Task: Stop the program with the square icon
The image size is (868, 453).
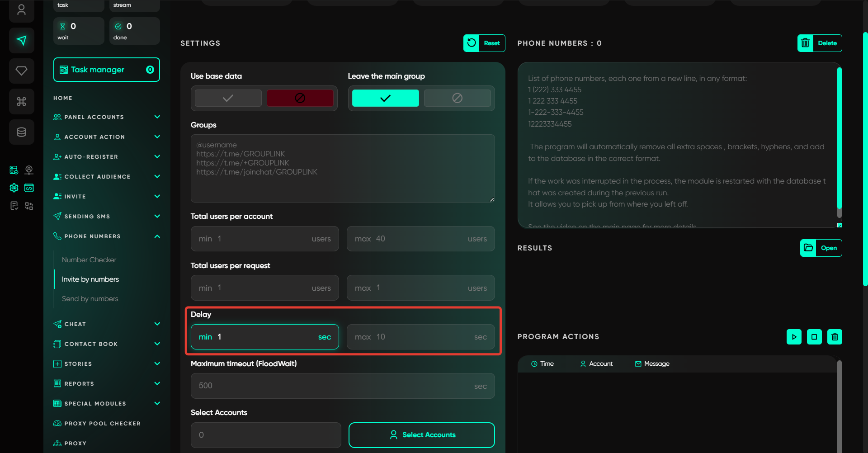Action: (x=814, y=337)
